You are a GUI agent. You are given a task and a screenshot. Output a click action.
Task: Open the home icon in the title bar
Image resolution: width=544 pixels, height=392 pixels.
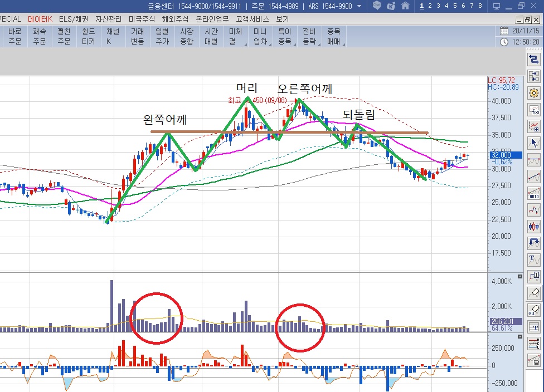coord(405,6)
